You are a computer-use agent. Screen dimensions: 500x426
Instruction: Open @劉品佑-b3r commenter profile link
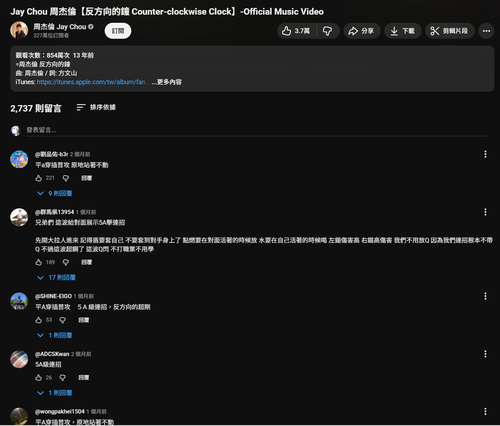click(x=52, y=154)
